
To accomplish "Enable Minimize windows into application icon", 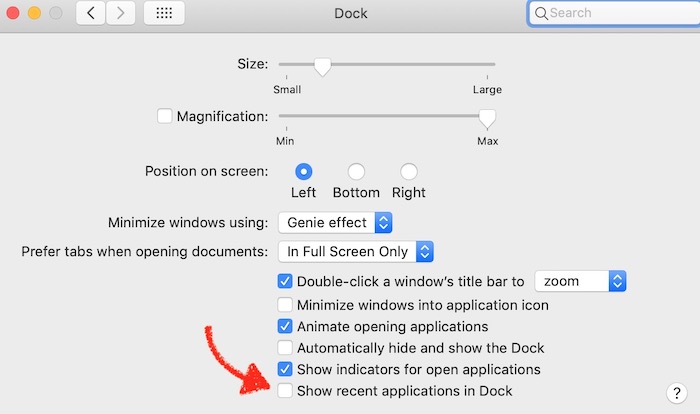I will point(285,304).
